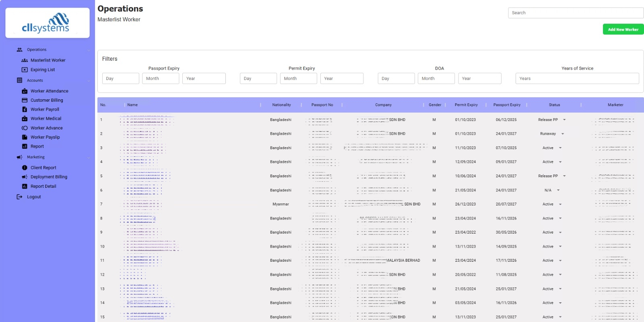This screenshot has height=322, width=644.
Task: Click the Logout icon in sidebar
Action: 19,197
